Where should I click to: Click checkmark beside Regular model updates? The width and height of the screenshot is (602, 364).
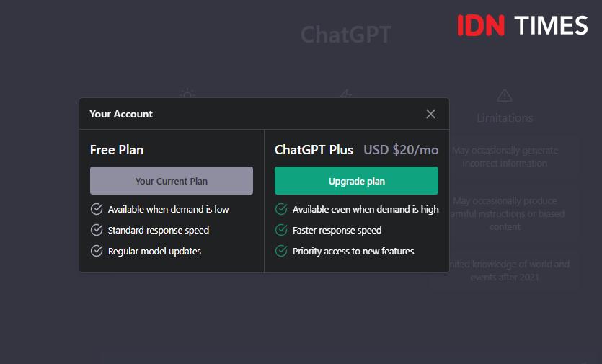coord(97,251)
